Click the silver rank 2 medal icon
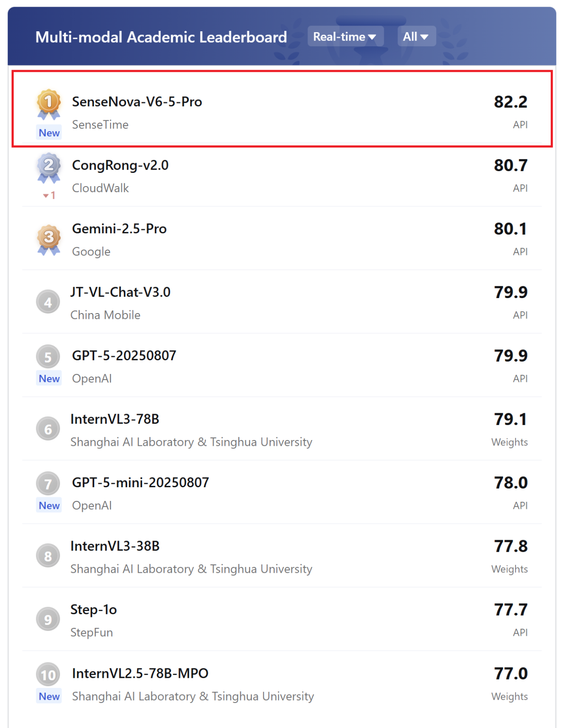Screen dimensions: 564x728 (x=48, y=168)
